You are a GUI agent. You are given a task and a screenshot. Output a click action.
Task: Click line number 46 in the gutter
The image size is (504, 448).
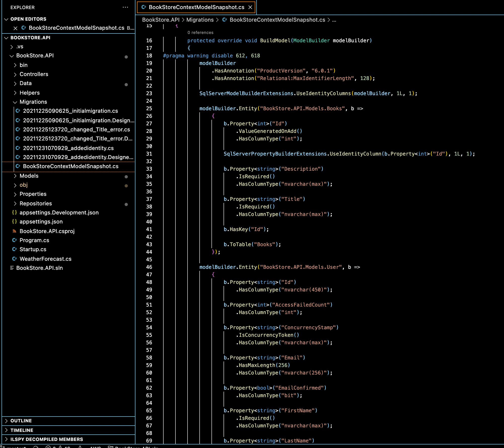coord(149,267)
